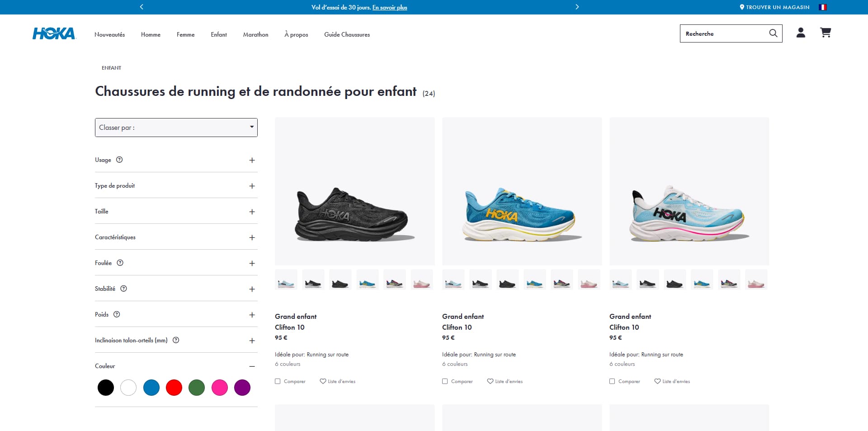Show previous promo banner message

tap(142, 7)
